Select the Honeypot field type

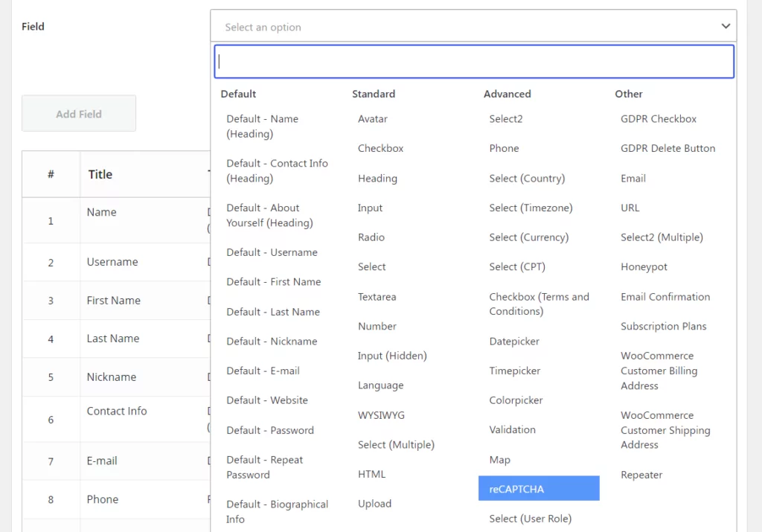pyautogui.click(x=644, y=267)
